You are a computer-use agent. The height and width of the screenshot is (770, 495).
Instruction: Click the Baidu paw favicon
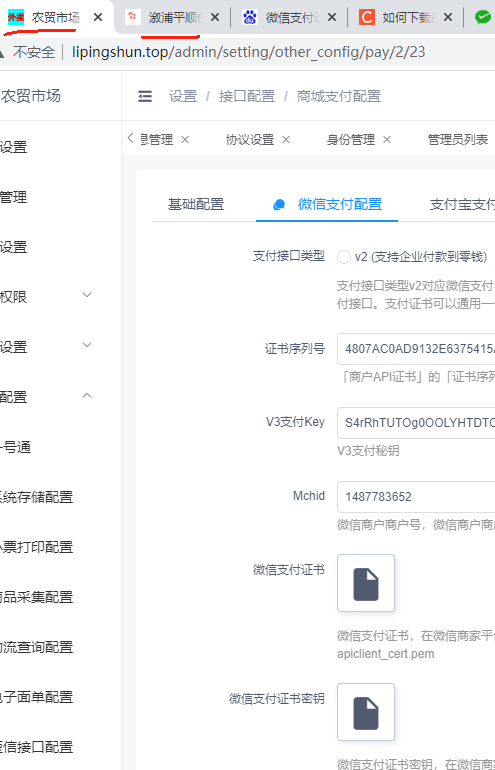(x=250, y=18)
